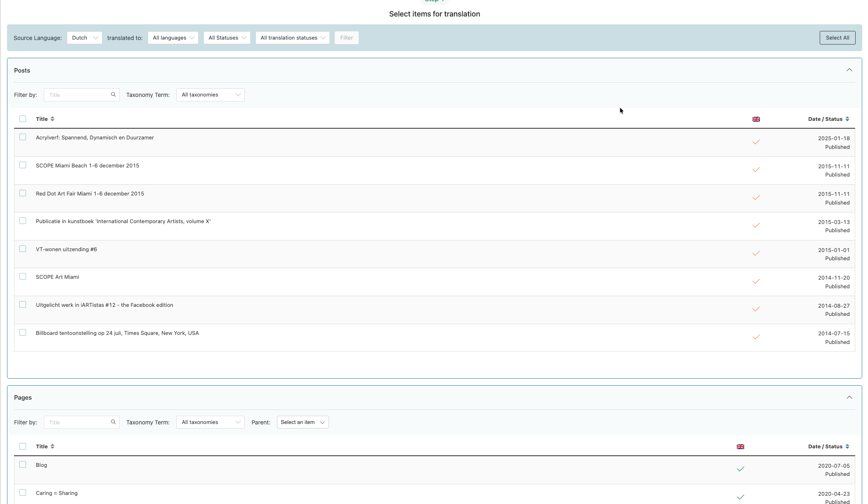The height and width of the screenshot is (504, 868).
Task: Click the Filter button
Action: pyautogui.click(x=346, y=38)
